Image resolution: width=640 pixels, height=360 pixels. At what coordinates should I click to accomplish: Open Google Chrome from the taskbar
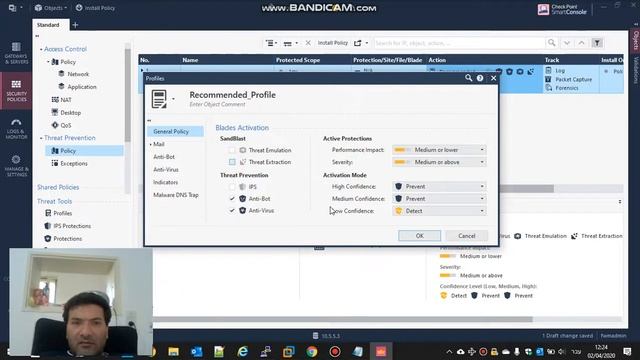point(312,351)
